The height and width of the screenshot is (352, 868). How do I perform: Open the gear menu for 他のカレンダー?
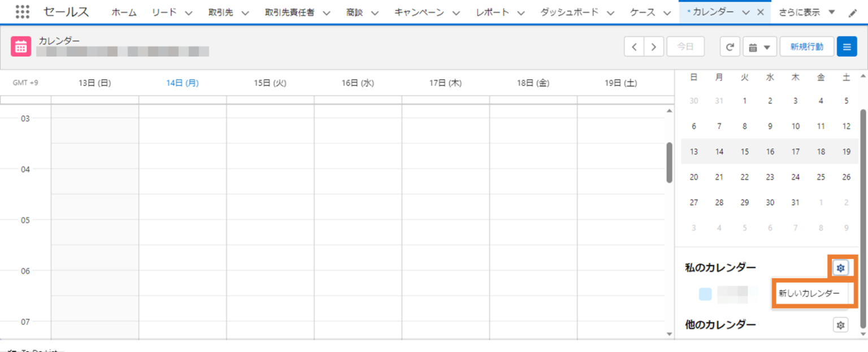pyautogui.click(x=840, y=325)
